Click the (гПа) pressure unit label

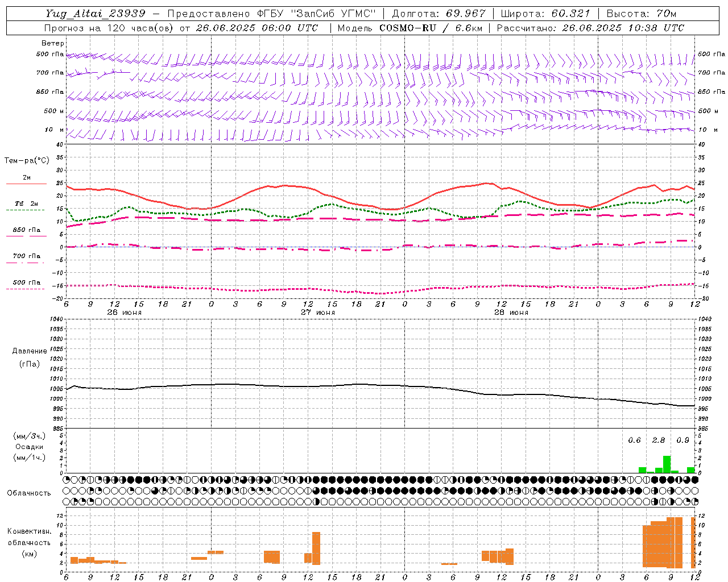[28, 364]
